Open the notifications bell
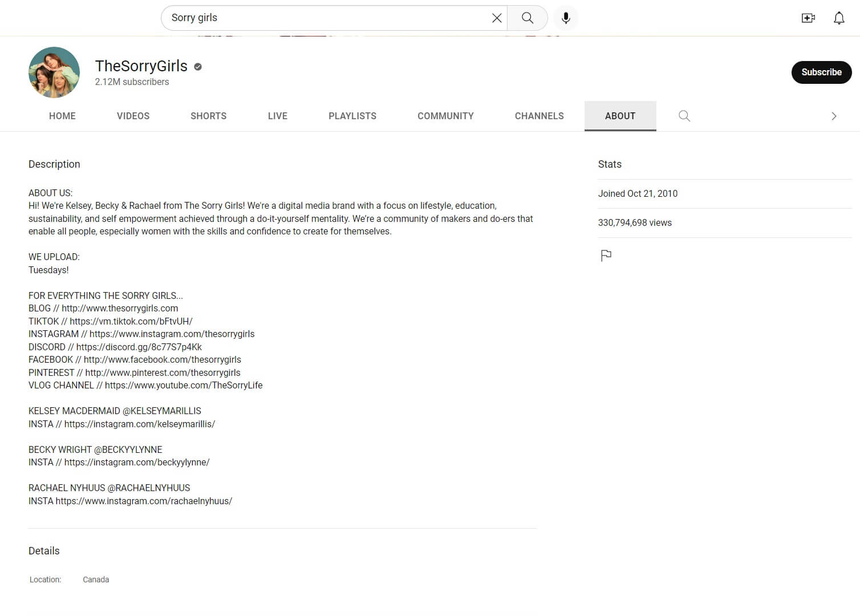The height and width of the screenshot is (616, 860). point(839,18)
